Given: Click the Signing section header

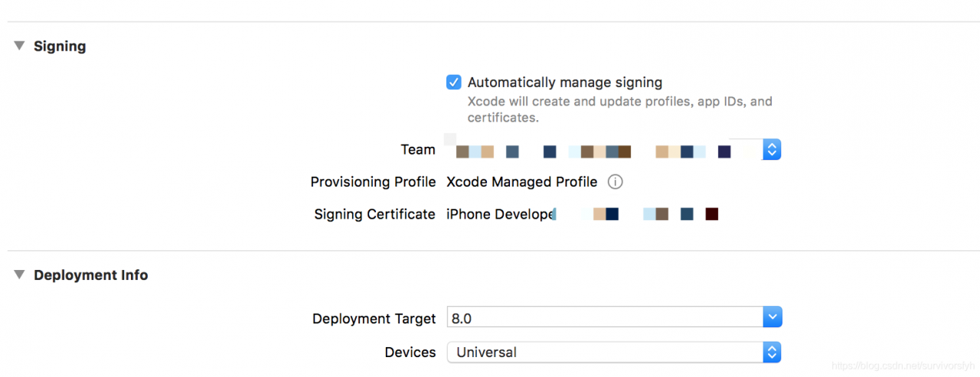Looking at the screenshot, I should click(60, 46).
